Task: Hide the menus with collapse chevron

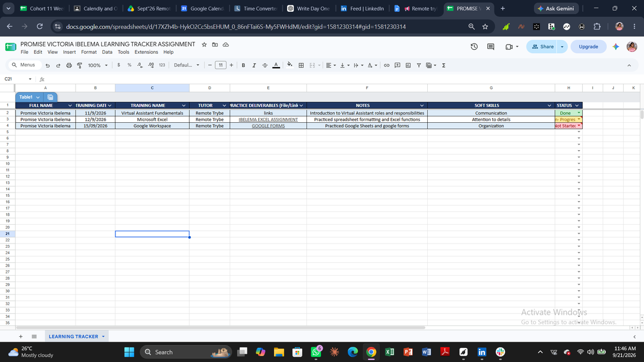Action: [x=628, y=65]
